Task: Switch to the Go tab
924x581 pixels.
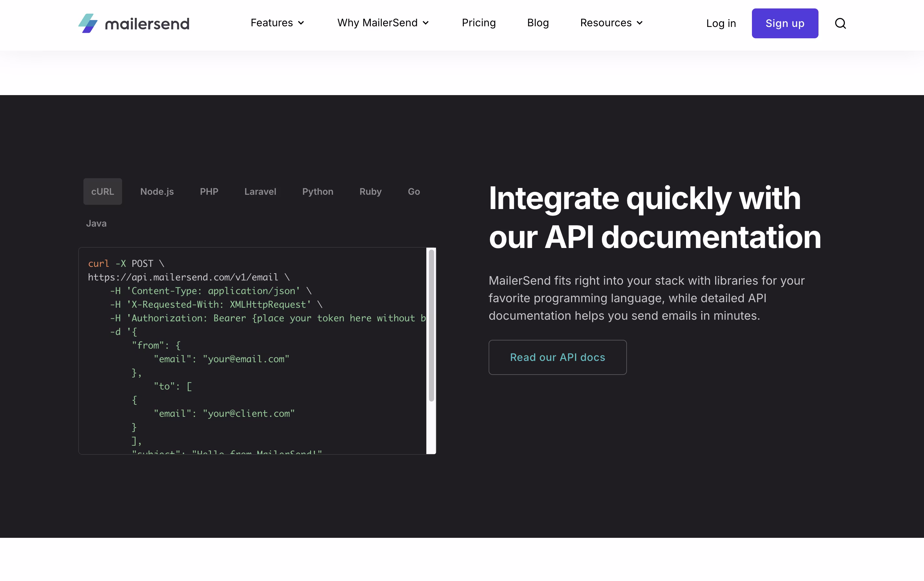Action: (414, 192)
